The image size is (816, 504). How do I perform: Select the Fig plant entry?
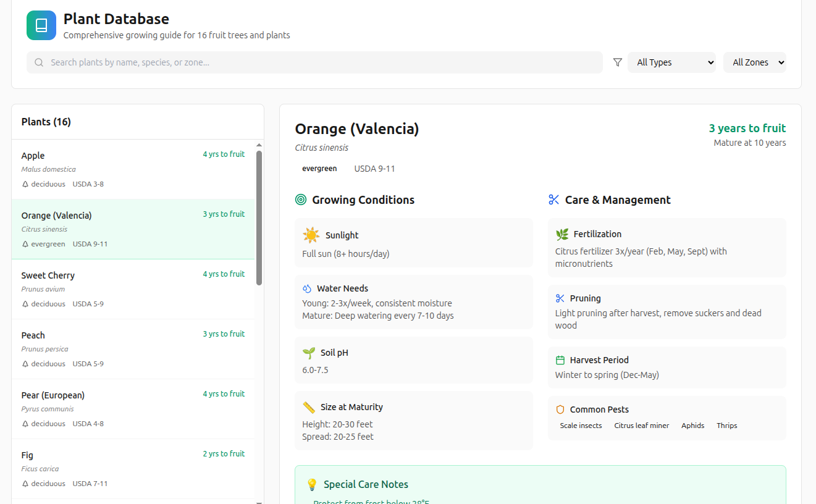coord(133,468)
